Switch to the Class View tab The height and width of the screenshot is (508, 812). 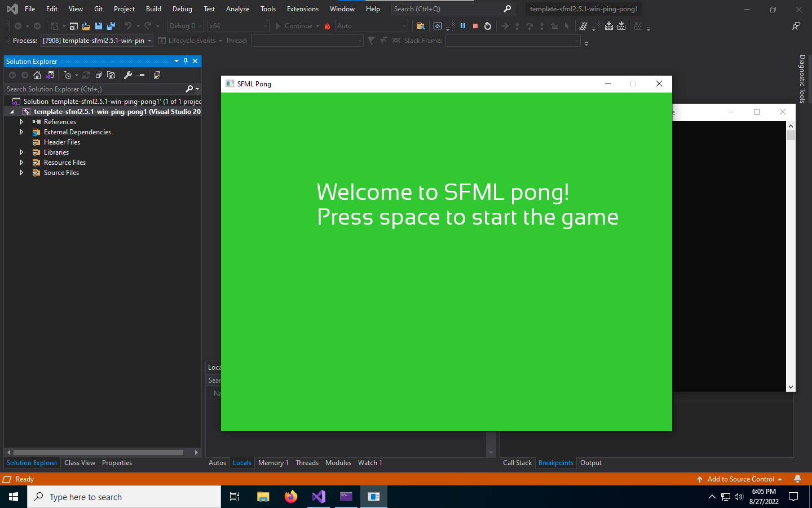80,463
